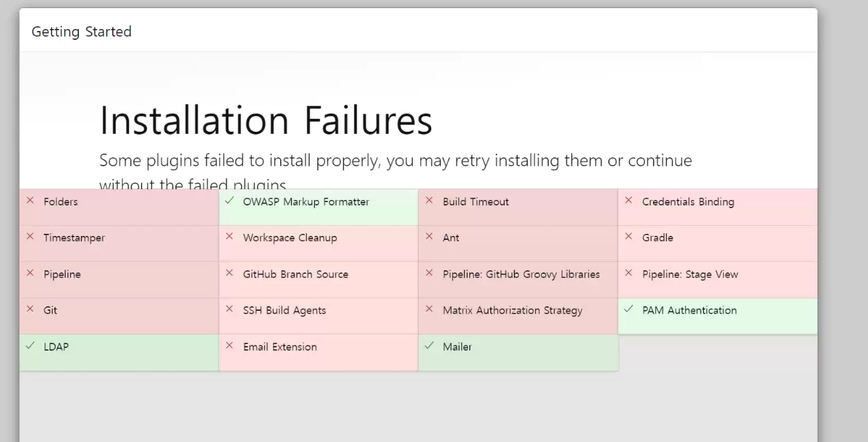Click the X icon next to Gradle
The height and width of the screenshot is (442, 868).
tap(628, 237)
